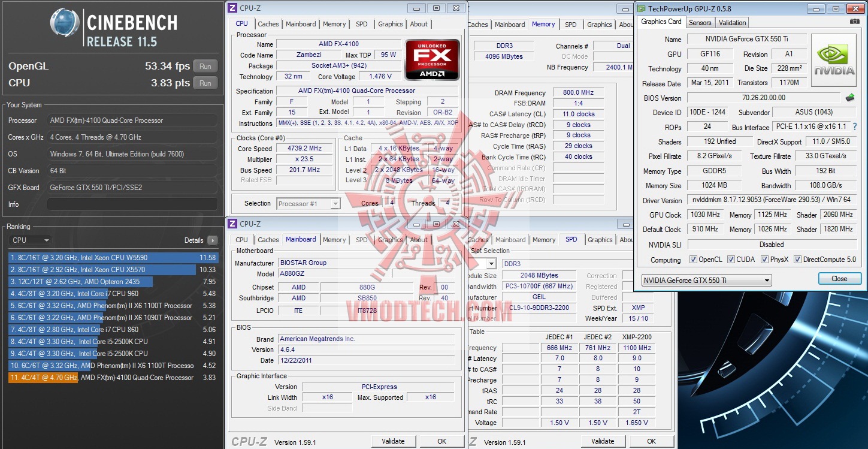Select the AMD Opteron 2435 ranking row

pos(113,282)
